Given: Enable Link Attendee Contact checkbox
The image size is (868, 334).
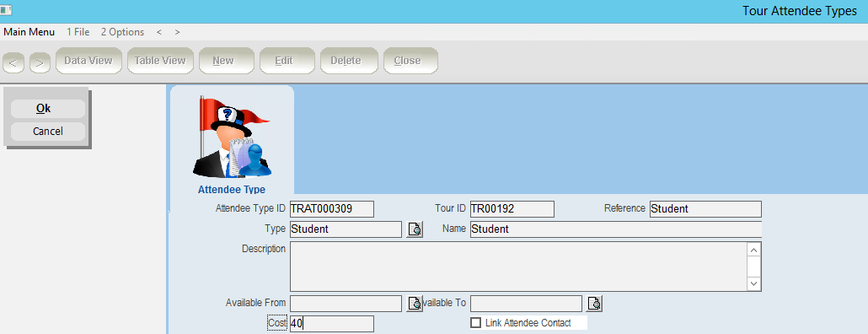Looking at the screenshot, I should [475, 322].
